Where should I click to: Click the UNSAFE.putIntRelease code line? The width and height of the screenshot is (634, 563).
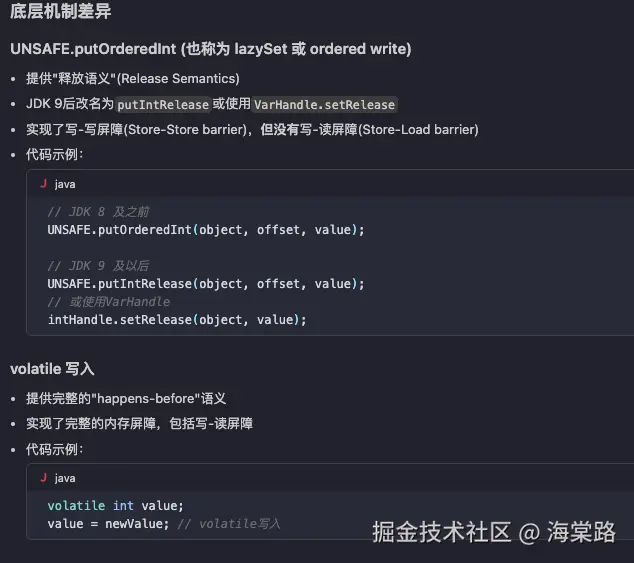(x=205, y=284)
